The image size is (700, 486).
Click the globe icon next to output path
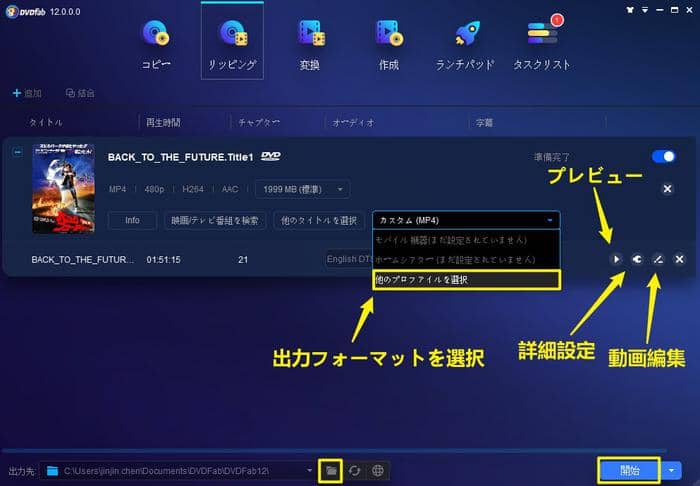point(377,470)
